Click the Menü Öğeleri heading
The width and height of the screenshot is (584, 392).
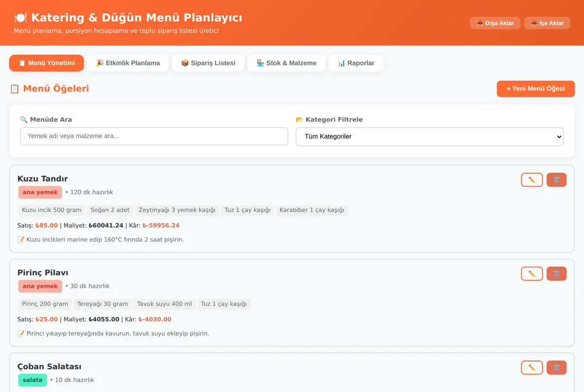coord(49,89)
